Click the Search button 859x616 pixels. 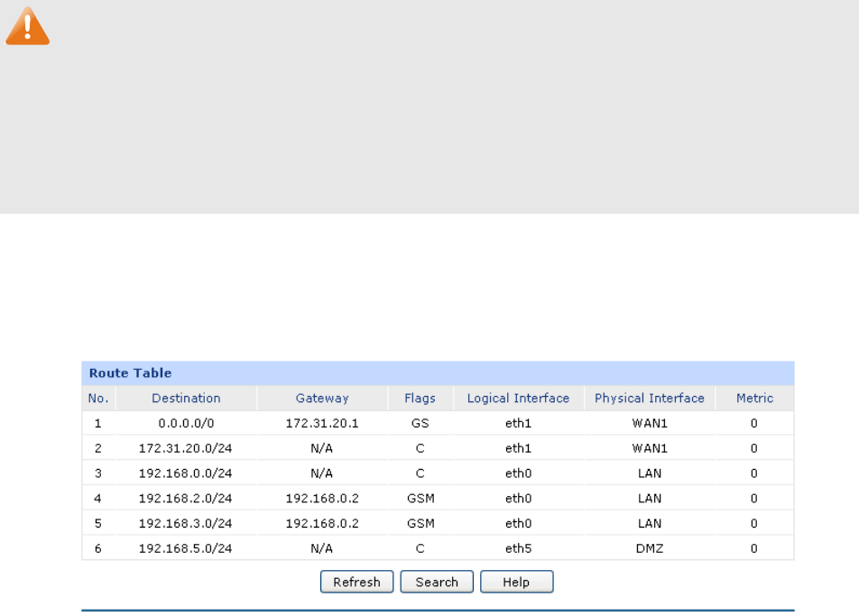pyautogui.click(x=437, y=582)
